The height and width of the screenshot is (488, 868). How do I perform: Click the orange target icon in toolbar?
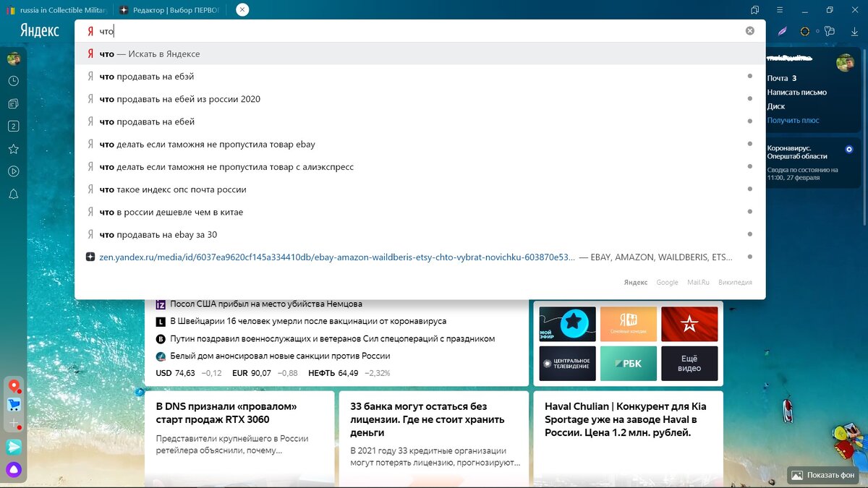tap(804, 31)
